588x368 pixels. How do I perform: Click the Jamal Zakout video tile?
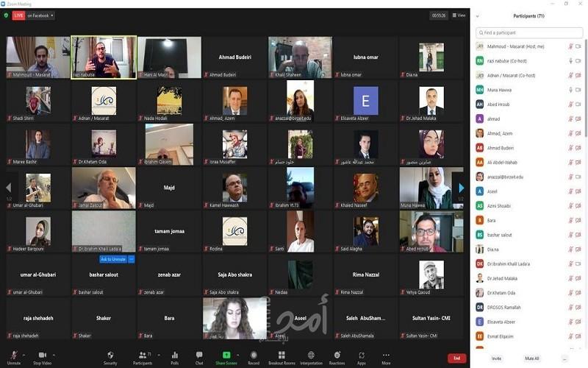[104, 188]
